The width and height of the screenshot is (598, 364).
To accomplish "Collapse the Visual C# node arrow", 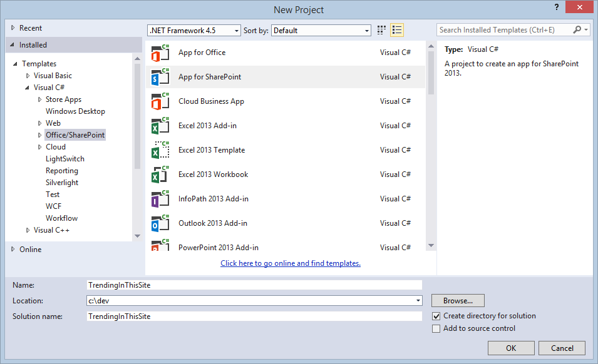I will [27, 88].
